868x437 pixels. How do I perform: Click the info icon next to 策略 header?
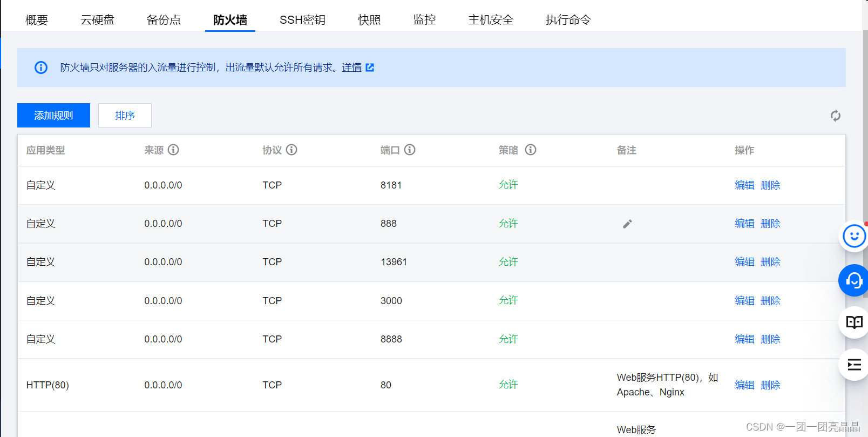531,150
